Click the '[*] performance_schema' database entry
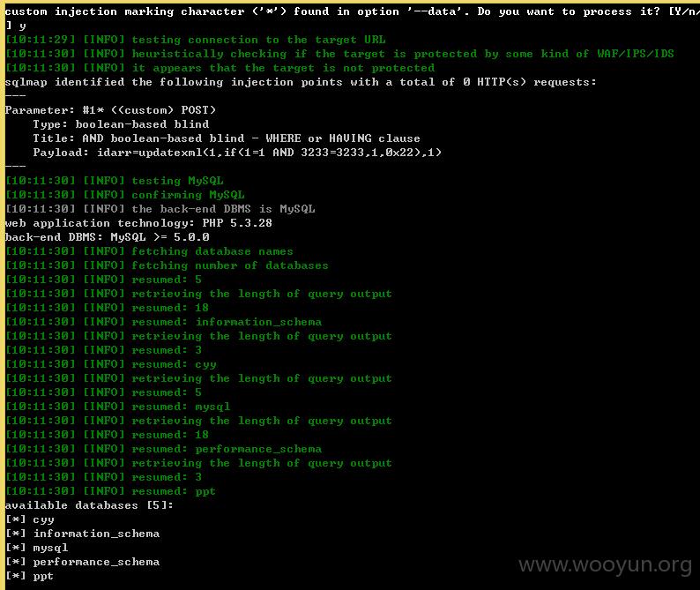Viewport: 700px width, 590px height. click(83, 562)
